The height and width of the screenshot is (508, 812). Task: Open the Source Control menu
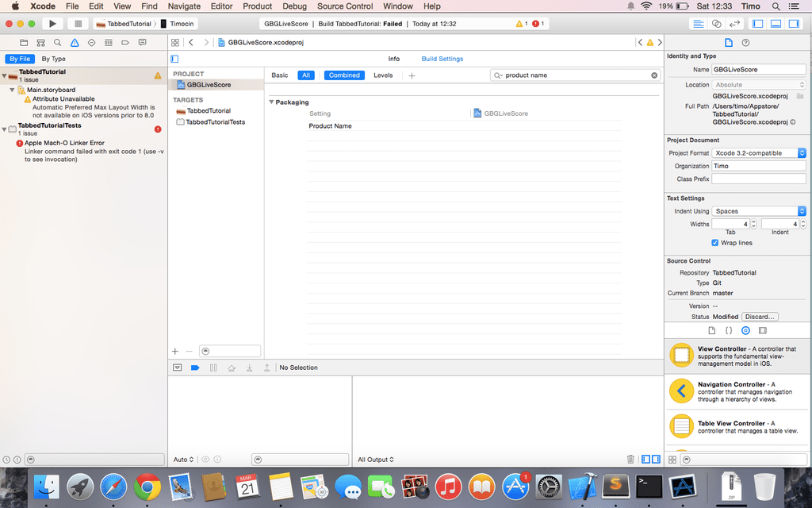pos(345,6)
